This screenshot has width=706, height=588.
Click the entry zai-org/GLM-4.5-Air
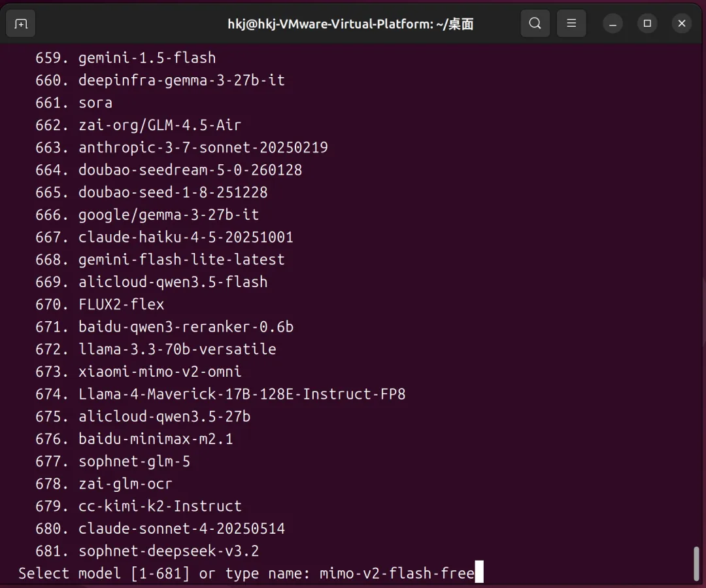coord(160,126)
